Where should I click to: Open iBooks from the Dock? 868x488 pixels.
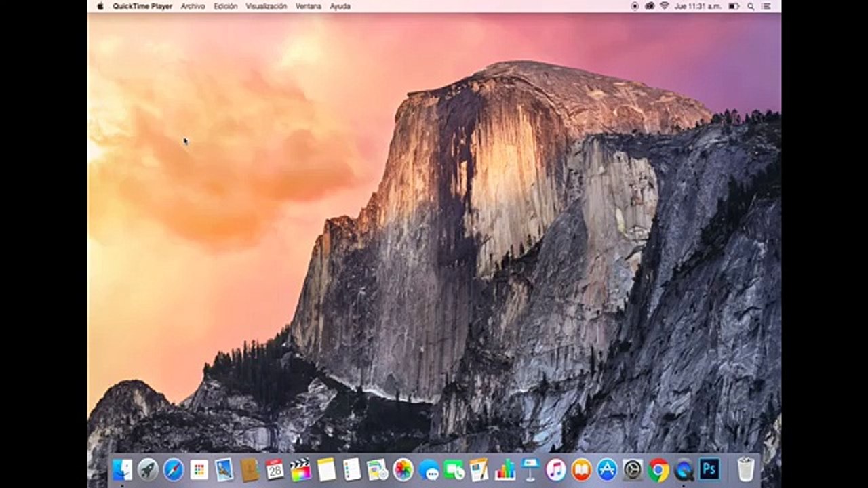(581, 469)
